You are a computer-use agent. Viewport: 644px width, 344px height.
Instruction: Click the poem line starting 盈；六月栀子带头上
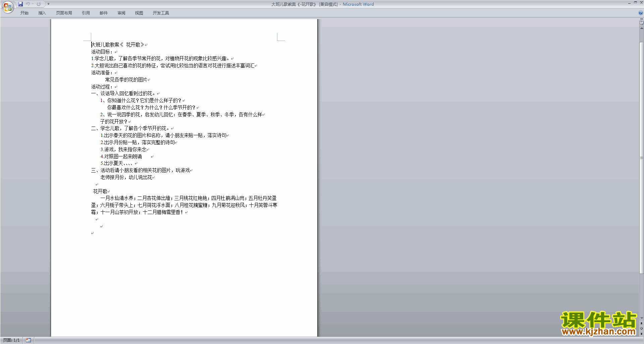click(184, 205)
